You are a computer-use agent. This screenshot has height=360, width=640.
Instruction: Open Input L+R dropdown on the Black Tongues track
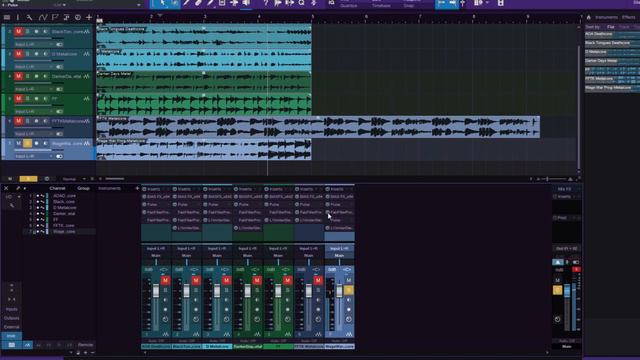tap(34, 44)
